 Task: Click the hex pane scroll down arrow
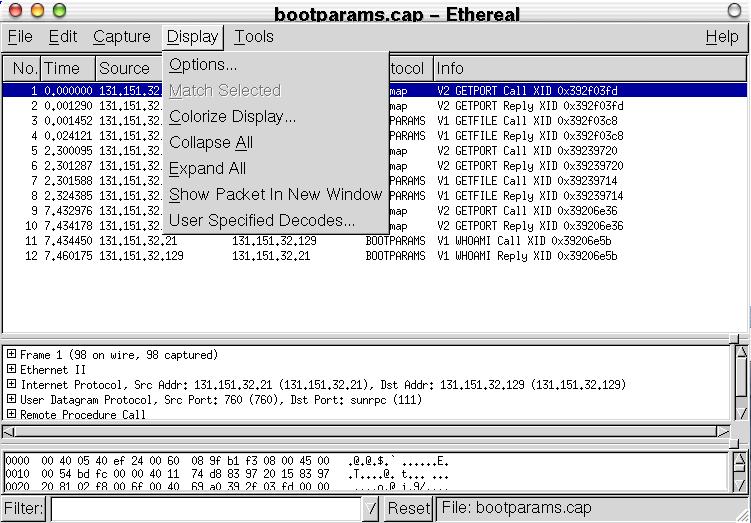740,485
